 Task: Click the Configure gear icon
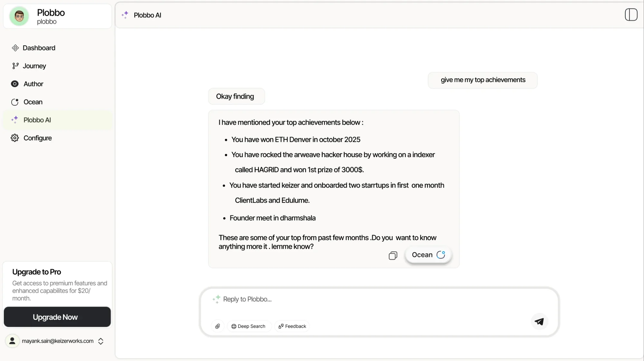pos(15,138)
